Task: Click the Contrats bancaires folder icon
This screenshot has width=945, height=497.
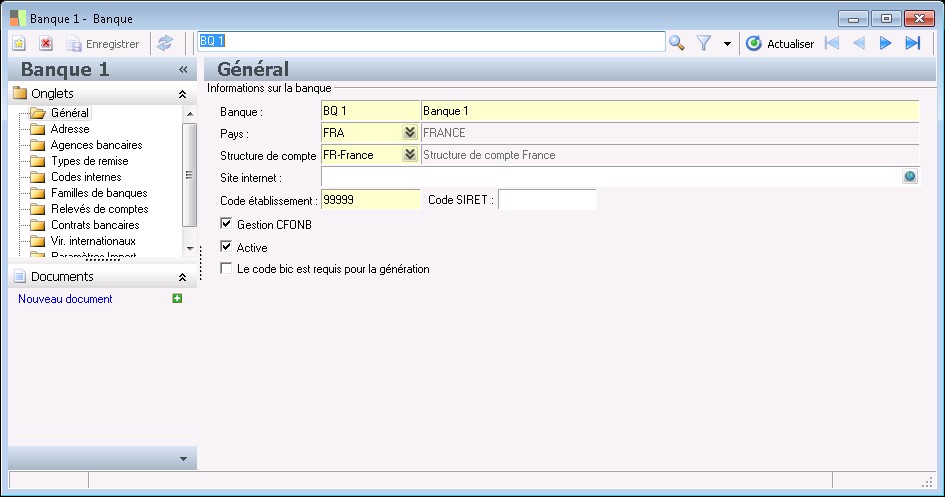Action: 38,225
